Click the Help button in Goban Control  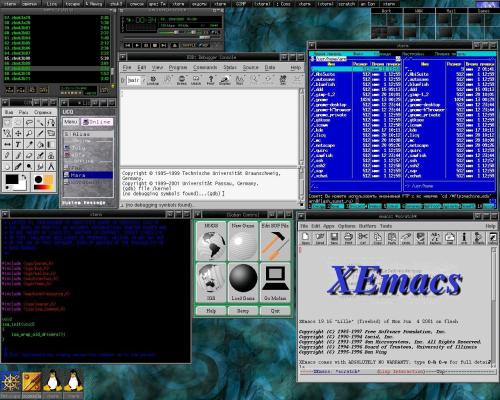click(x=211, y=311)
